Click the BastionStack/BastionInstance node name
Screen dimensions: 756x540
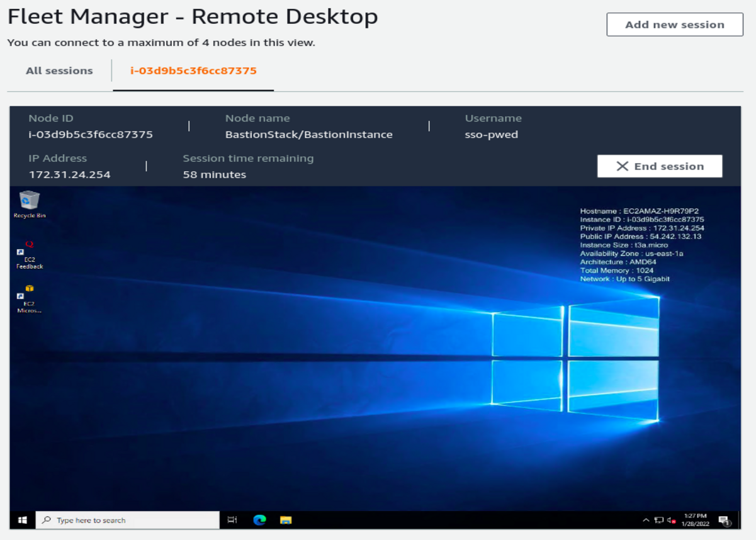tap(309, 135)
